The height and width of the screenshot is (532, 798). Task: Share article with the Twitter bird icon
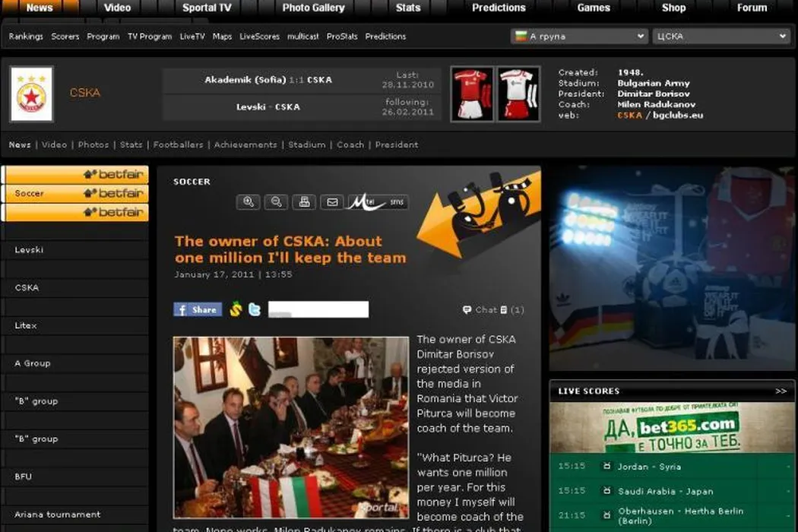point(255,309)
